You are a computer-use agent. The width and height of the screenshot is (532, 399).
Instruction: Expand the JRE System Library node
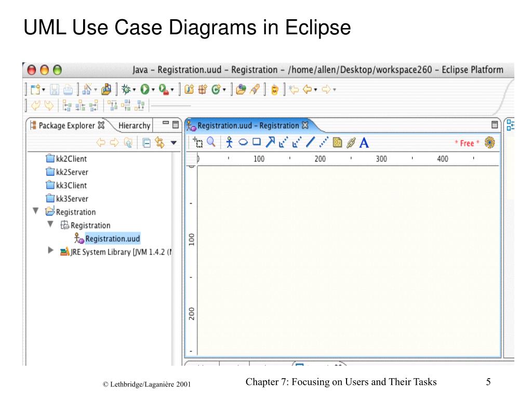click(x=50, y=250)
